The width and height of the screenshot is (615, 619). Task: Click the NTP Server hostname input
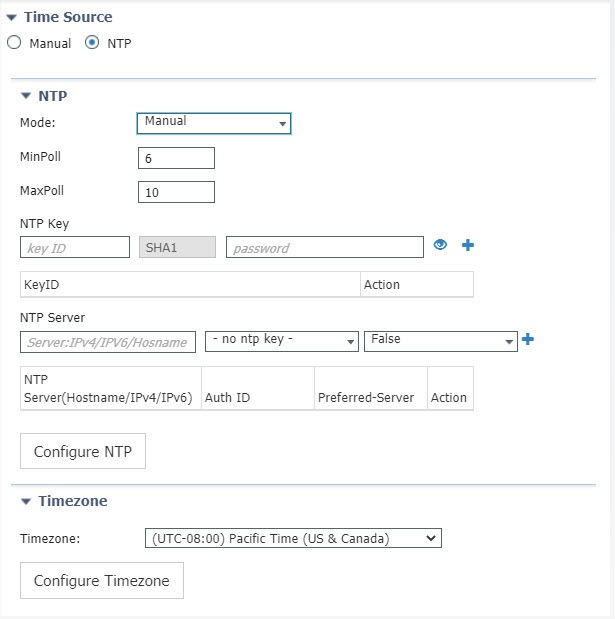108,342
